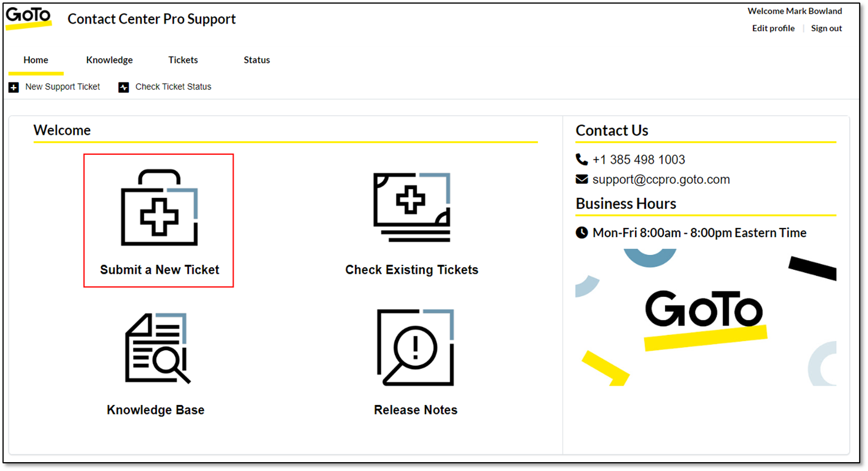Click the envelope icon beside support email
This screenshot has width=868, height=471.
coord(581,179)
